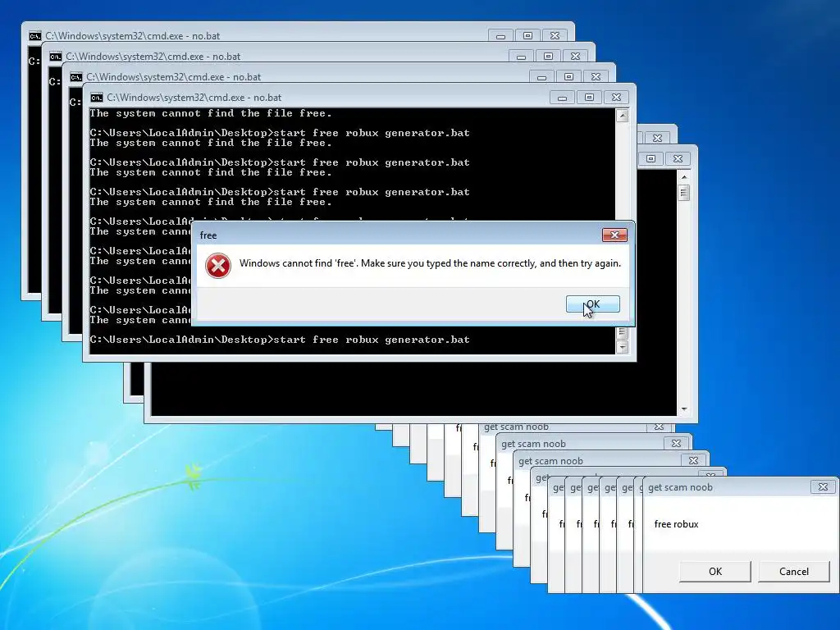Click the front dialog's 'get scam noob' title

[680, 487]
